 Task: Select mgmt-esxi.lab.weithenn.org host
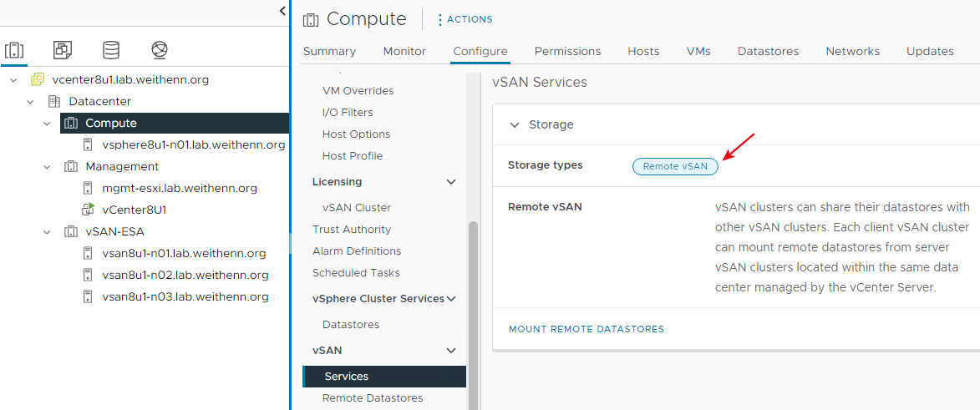(x=180, y=188)
